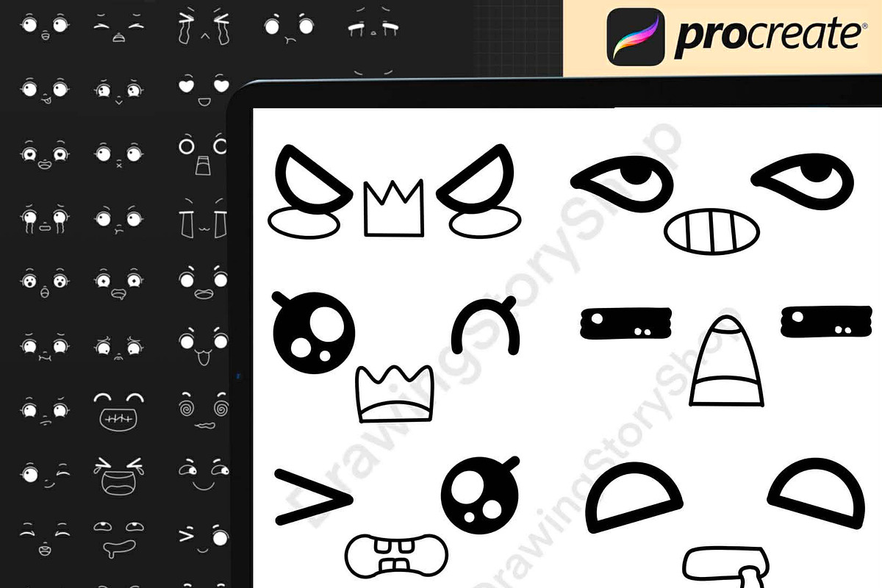Click the Procreate rainbow brush app icon
The image size is (882, 588).
click(637, 35)
